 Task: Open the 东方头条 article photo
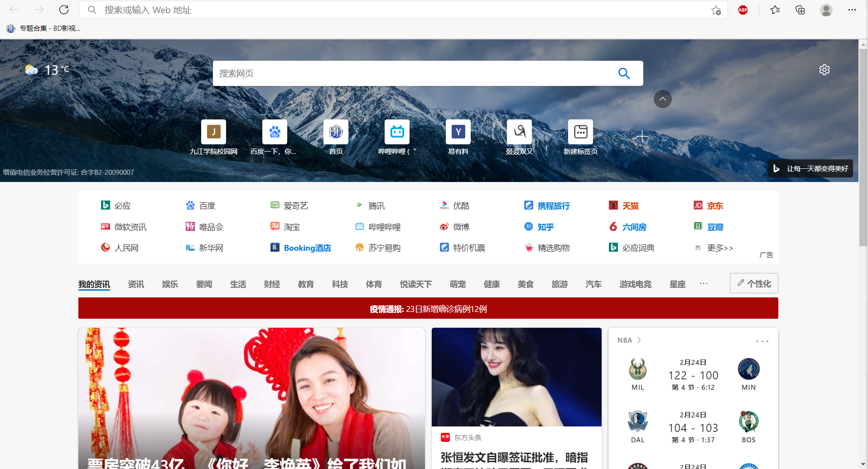516,377
